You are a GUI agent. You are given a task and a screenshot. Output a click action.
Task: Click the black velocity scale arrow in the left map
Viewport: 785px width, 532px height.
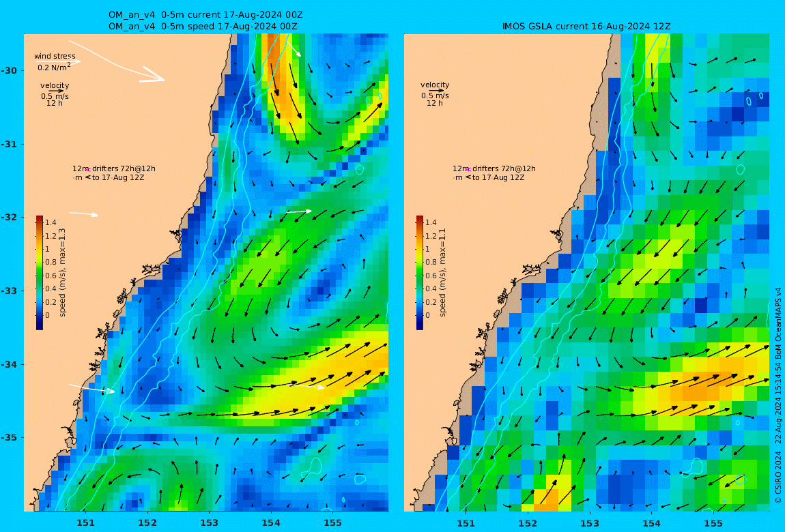tap(57, 91)
